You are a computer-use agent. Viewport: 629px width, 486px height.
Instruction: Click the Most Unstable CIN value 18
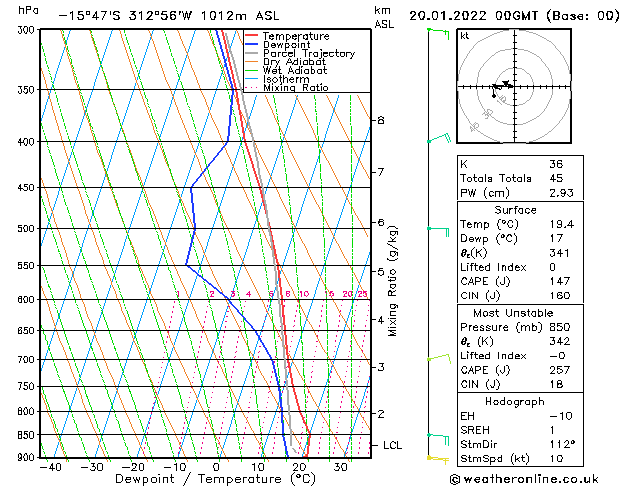pos(556,384)
